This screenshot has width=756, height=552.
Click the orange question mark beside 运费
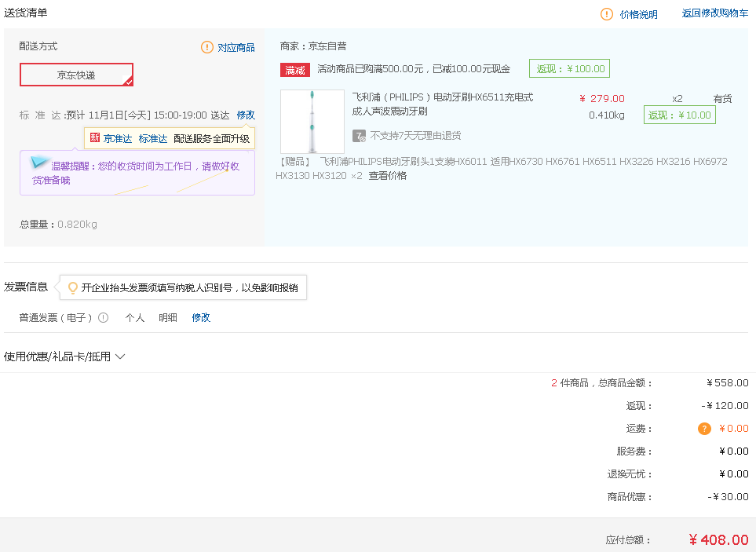pos(704,429)
